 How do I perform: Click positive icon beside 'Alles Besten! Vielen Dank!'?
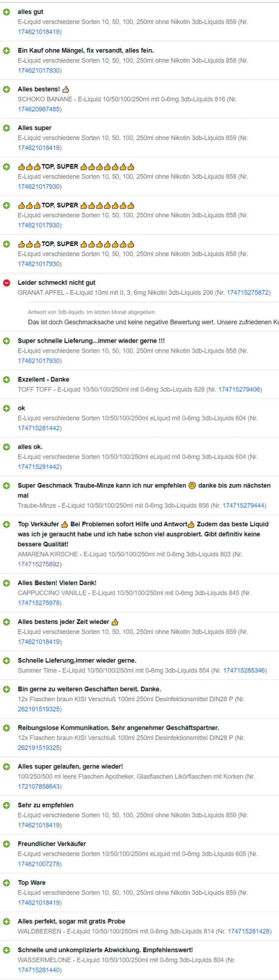[6, 583]
